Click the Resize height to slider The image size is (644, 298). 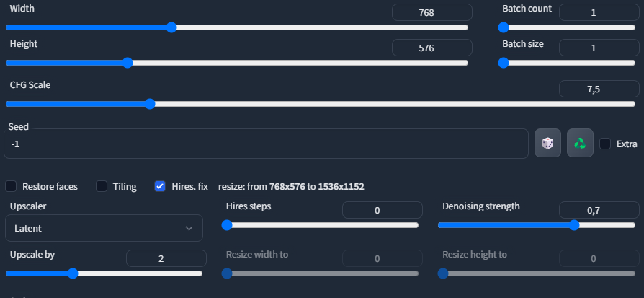(537, 273)
